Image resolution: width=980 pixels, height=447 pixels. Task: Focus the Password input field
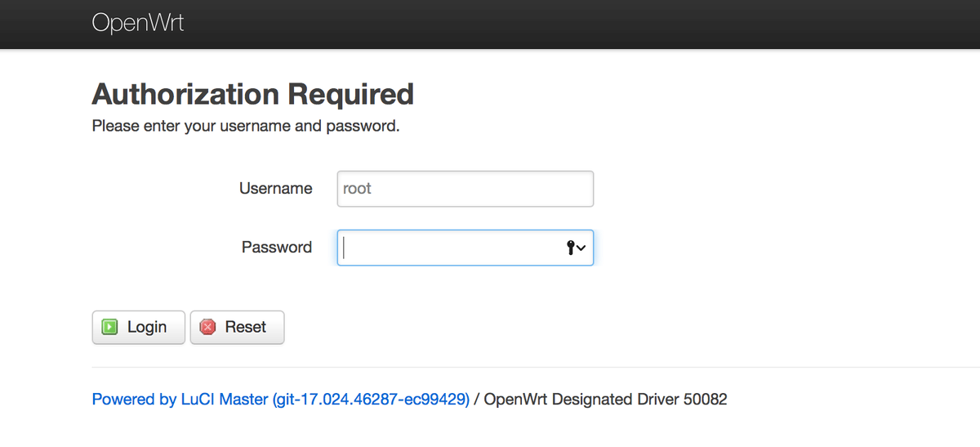click(465, 248)
